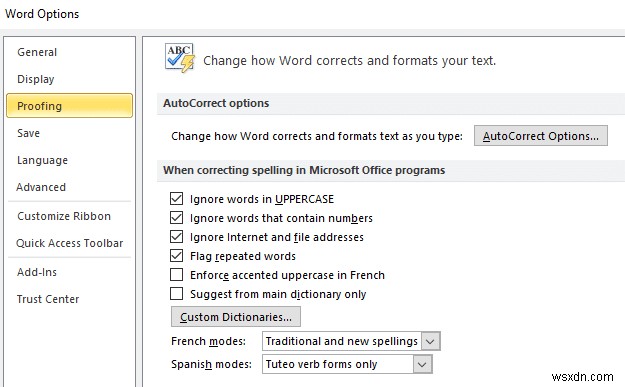
Task: Expand the French modes dropdown arrow
Action: click(x=430, y=341)
